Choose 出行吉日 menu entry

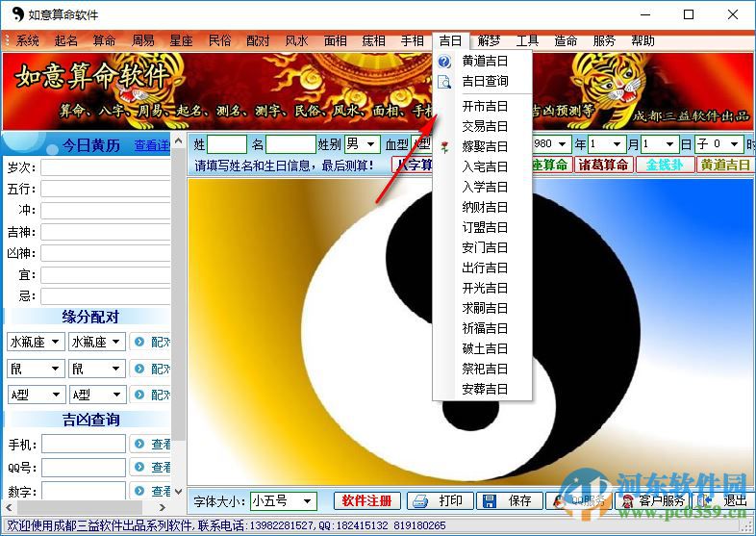[x=483, y=268]
